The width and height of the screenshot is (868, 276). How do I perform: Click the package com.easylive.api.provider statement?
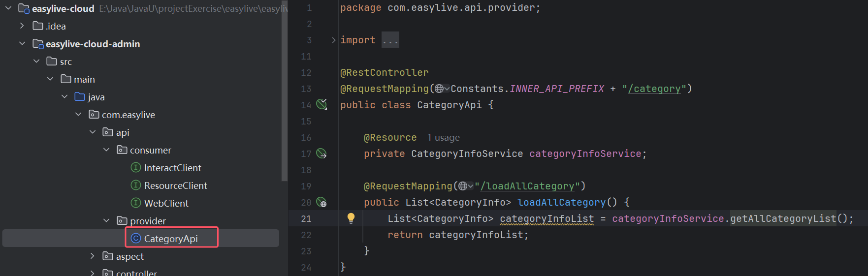click(x=440, y=8)
